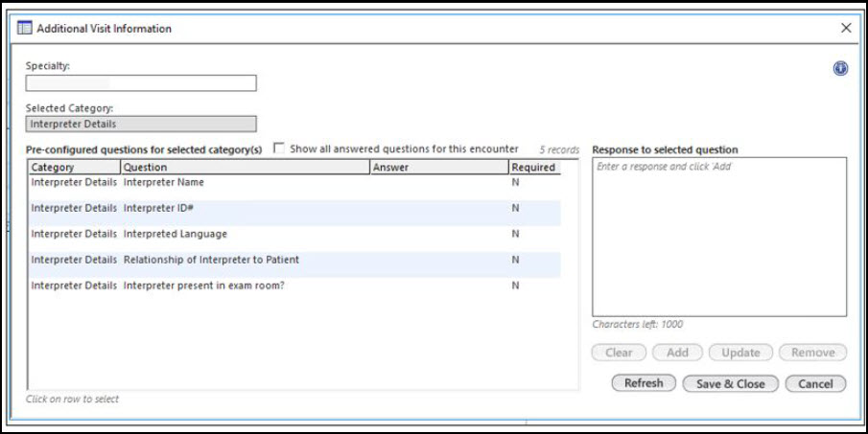The image size is (868, 434).
Task: Click the Additional Visit Information window icon
Action: click(24, 28)
